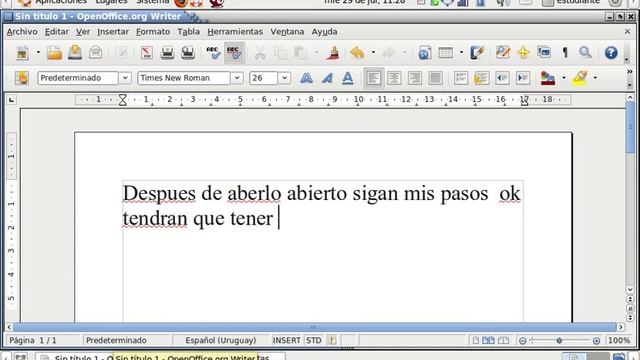Image resolution: width=640 pixels, height=360 pixels.
Task: Undo the last action icon
Action: [357, 53]
